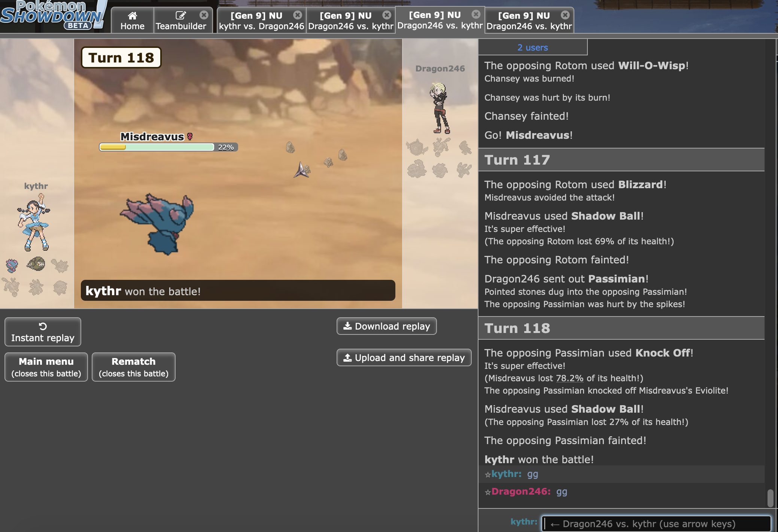The width and height of the screenshot is (778, 532).
Task: Select Dragon246's third fainted team icon
Action: point(465,147)
